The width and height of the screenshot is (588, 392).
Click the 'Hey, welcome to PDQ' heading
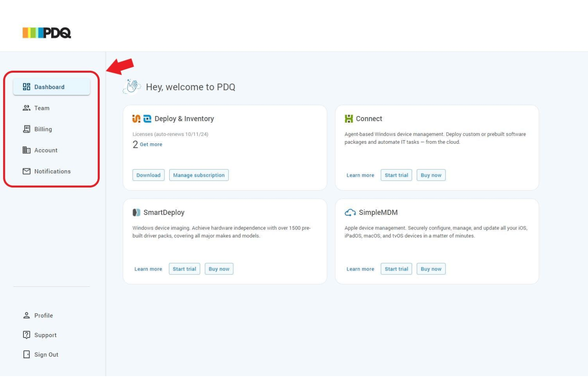tap(191, 87)
